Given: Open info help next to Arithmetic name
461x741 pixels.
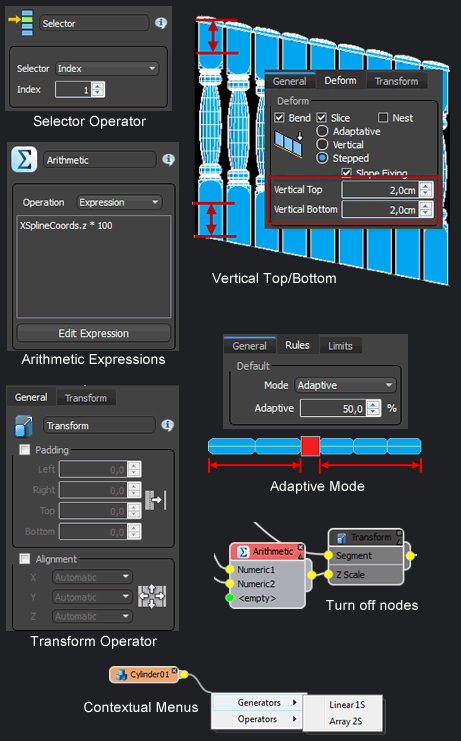Looking at the screenshot, I should (168, 160).
